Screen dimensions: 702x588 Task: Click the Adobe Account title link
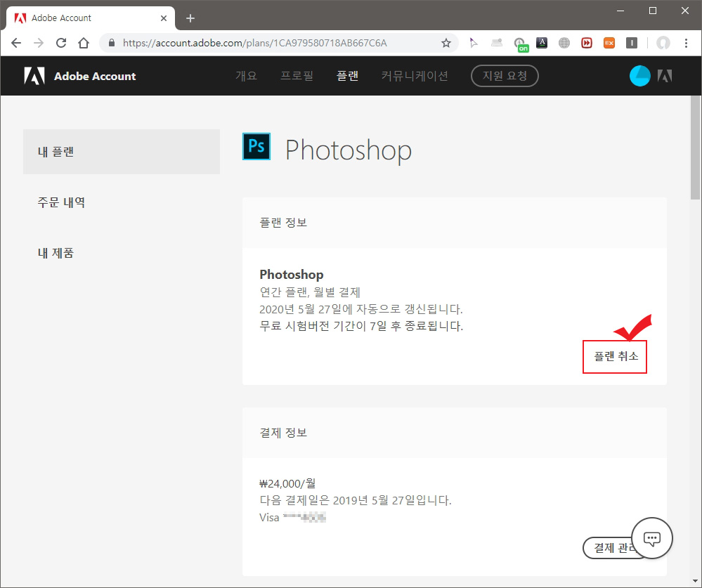coord(95,77)
